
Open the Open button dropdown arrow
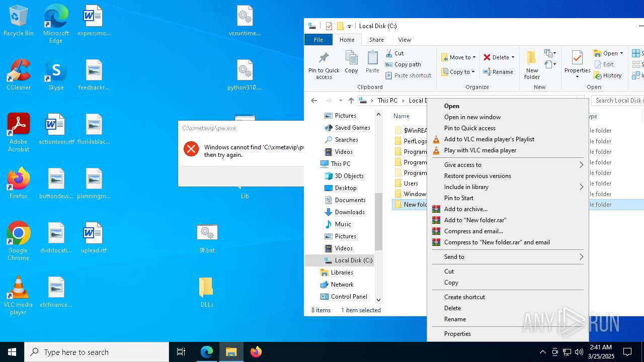point(621,53)
